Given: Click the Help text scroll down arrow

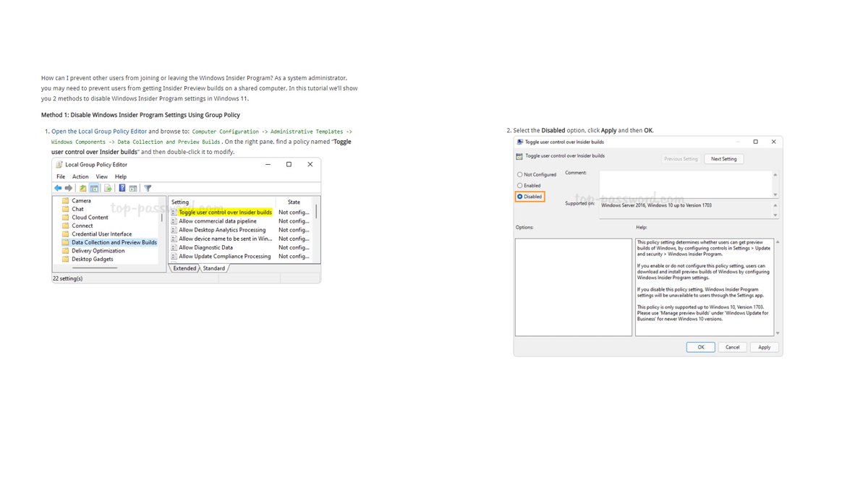Looking at the screenshot, I should tap(776, 333).
